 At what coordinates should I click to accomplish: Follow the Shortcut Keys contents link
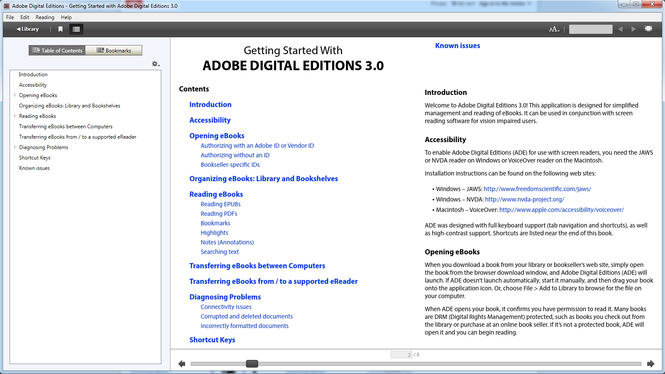pos(212,340)
